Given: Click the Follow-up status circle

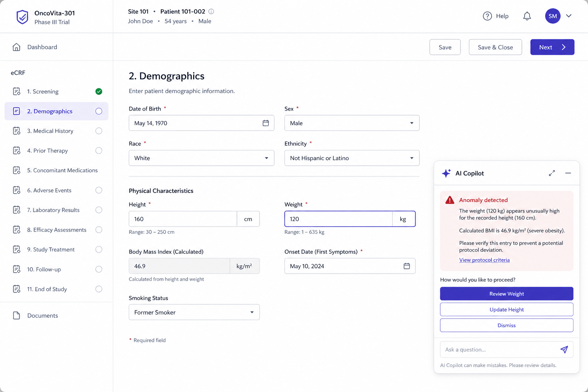Looking at the screenshot, I should pyautogui.click(x=99, y=269).
